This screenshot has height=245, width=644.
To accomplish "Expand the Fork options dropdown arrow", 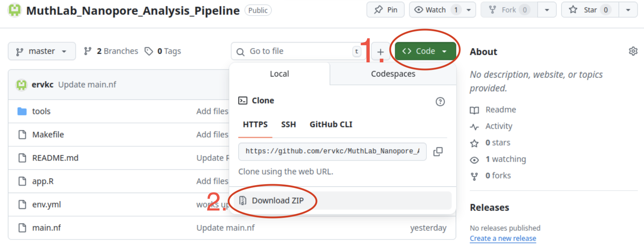I will [x=547, y=10].
